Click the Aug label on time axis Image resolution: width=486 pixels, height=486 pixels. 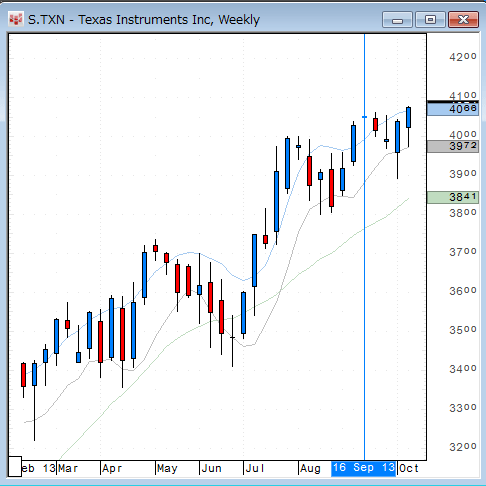pyautogui.click(x=310, y=469)
